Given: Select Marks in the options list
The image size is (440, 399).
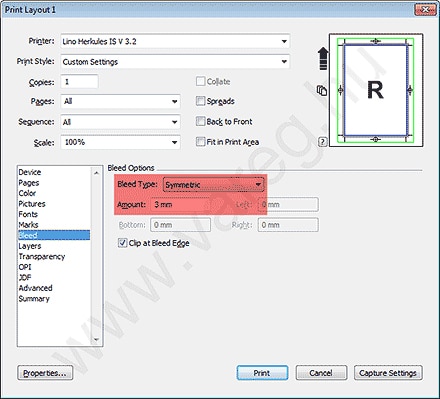Looking at the screenshot, I should pos(54,225).
